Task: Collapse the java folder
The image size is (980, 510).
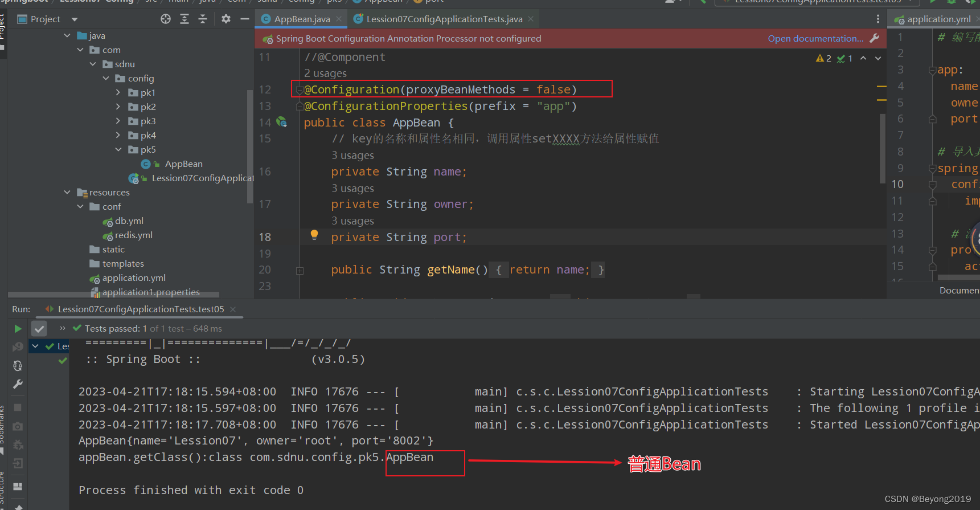Action: [x=67, y=35]
